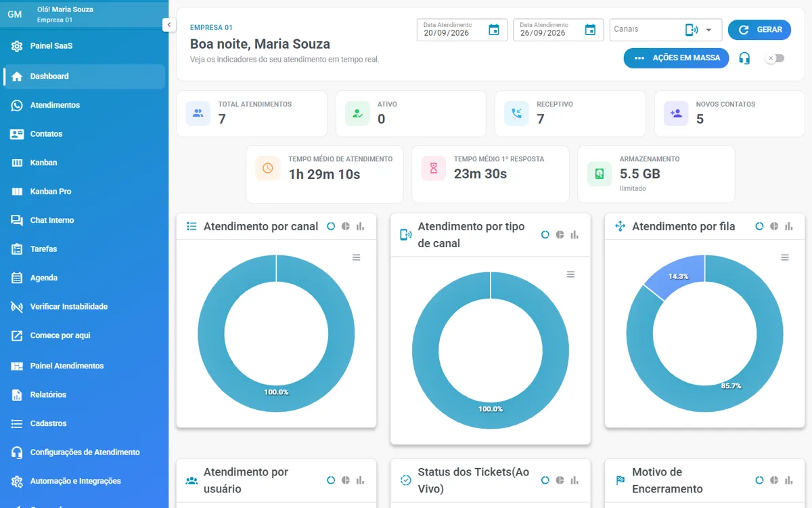Open Configurações de Atendimento in the sidebar
Screen dimensions: 812x508
click(84, 452)
